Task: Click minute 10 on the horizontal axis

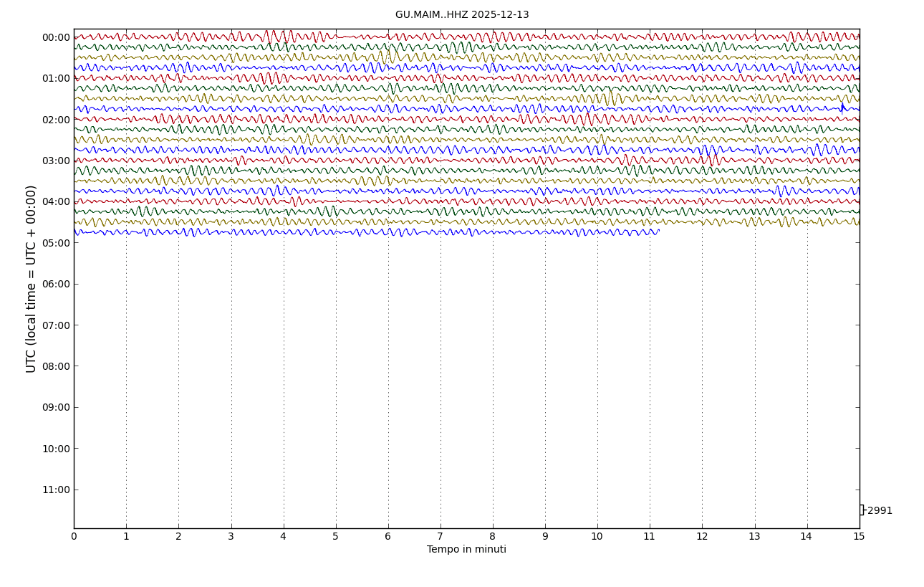Action: [597, 537]
